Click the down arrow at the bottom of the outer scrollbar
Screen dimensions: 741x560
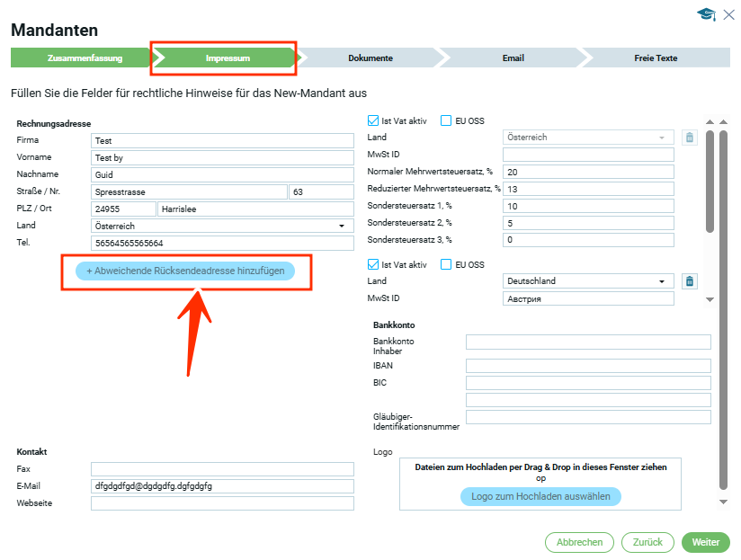[x=723, y=501]
